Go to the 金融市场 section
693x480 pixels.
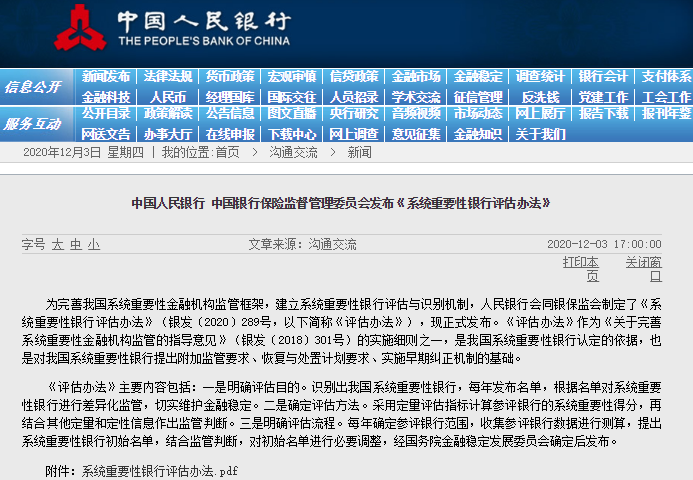pyautogui.click(x=416, y=77)
